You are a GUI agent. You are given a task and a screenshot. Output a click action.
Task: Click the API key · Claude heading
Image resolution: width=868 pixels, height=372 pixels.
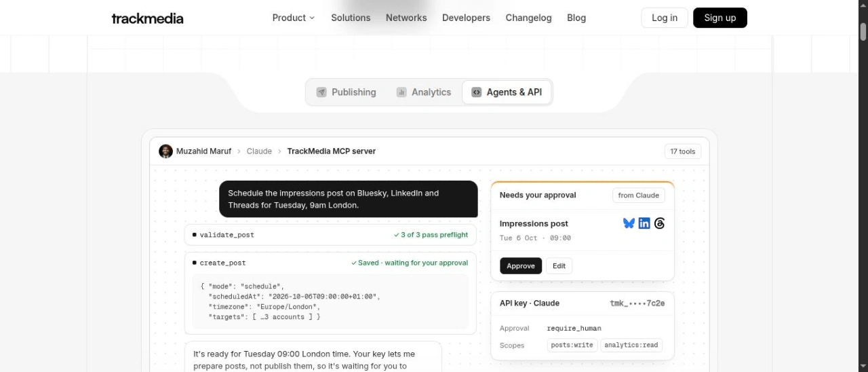tap(530, 303)
